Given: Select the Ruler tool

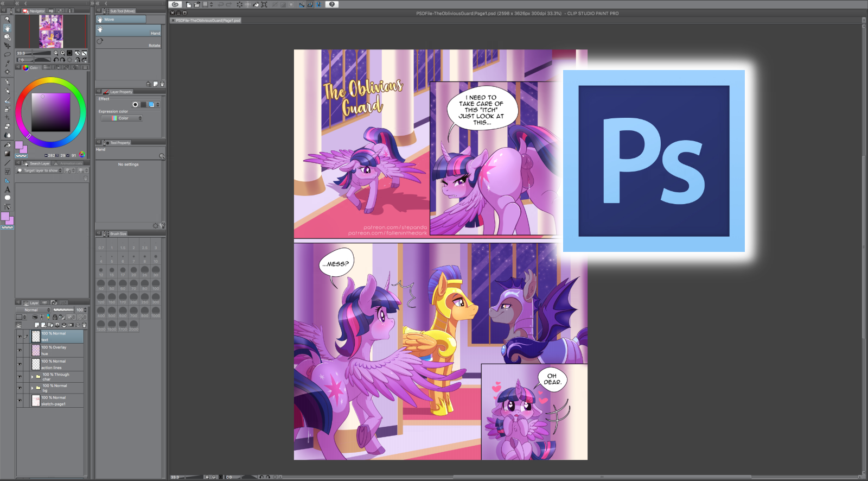Looking at the screenshot, I should 7,180.
